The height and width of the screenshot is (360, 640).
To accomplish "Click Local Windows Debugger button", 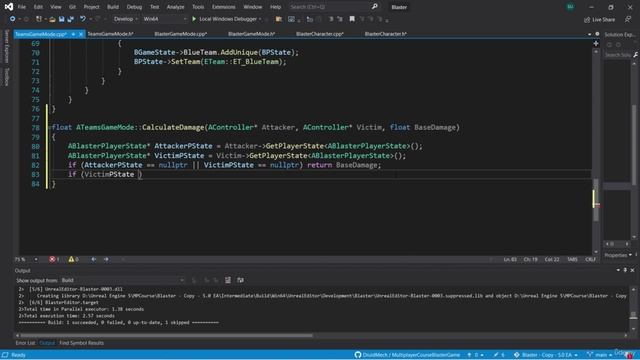I will [228, 19].
